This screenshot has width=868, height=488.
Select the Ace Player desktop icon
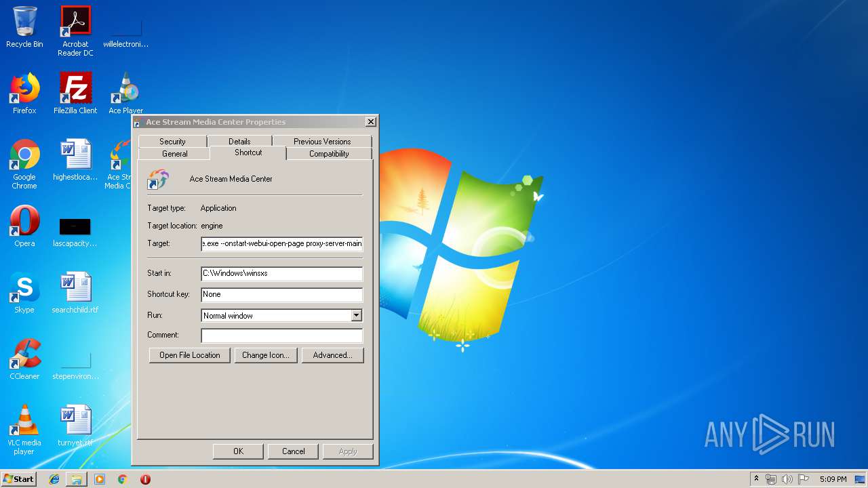coord(125,94)
